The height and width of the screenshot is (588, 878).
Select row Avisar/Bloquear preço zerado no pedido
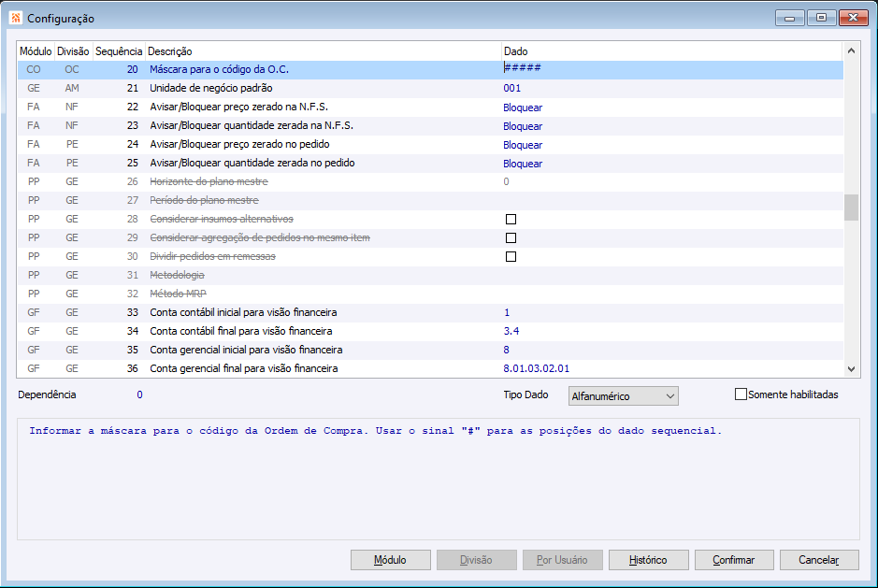pos(430,145)
